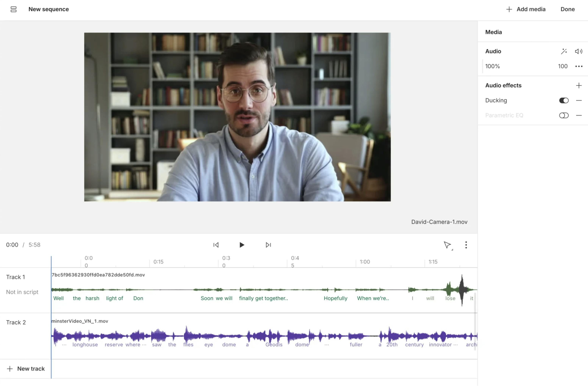Open the timeline vertical dots menu
The image size is (588, 386).
[466, 245]
